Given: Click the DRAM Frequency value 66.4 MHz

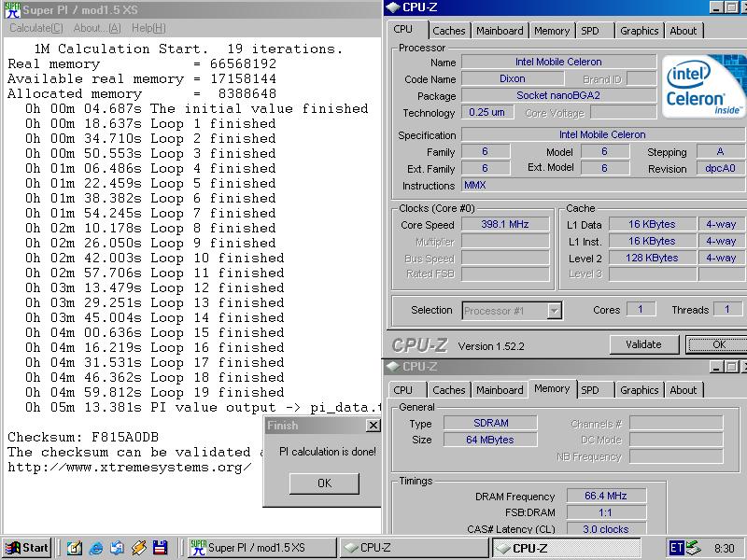Looking at the screenshot, I should pos(606,496).
